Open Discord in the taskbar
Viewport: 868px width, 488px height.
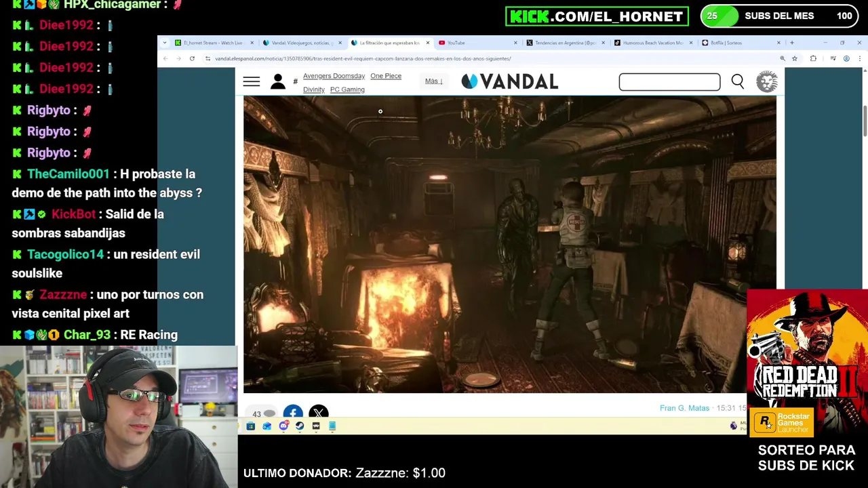(x=283, y=426)
